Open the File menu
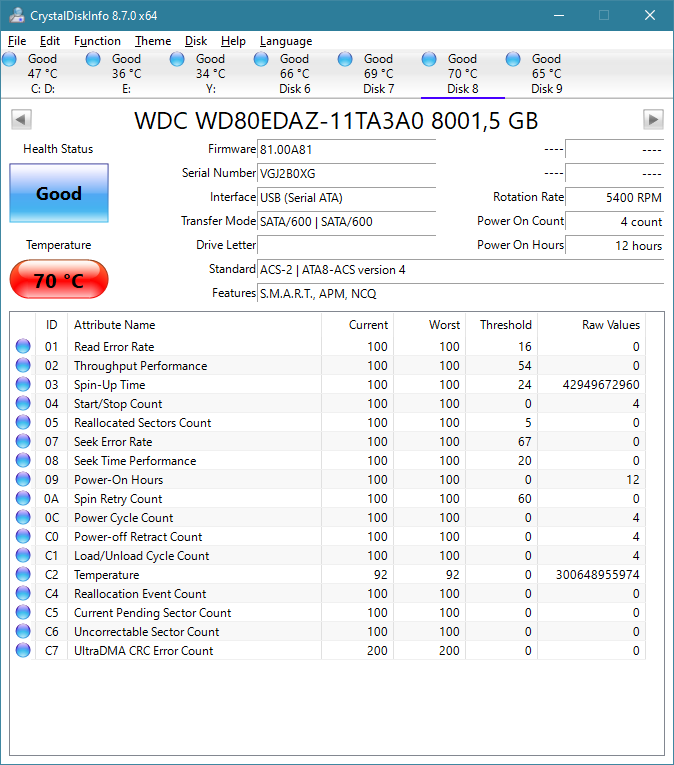 pos(17,41)
